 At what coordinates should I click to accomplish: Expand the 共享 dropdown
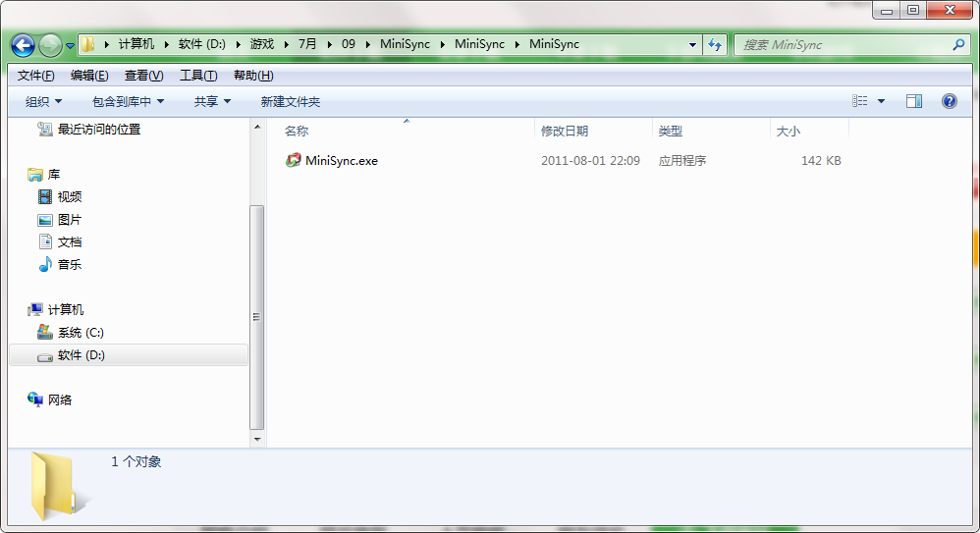point(212,101)
